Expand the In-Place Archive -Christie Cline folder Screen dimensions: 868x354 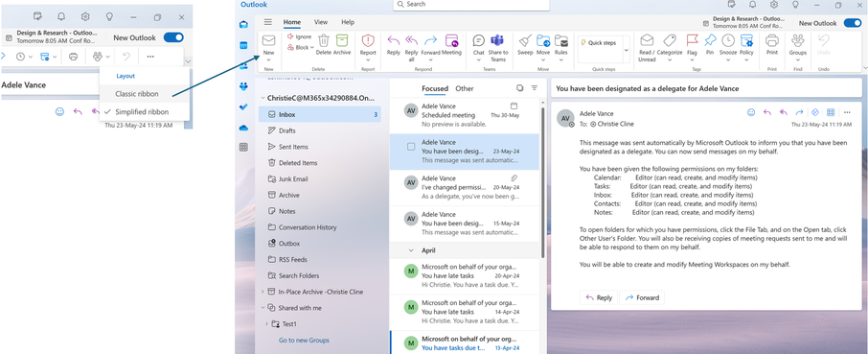tap(263, 292)
